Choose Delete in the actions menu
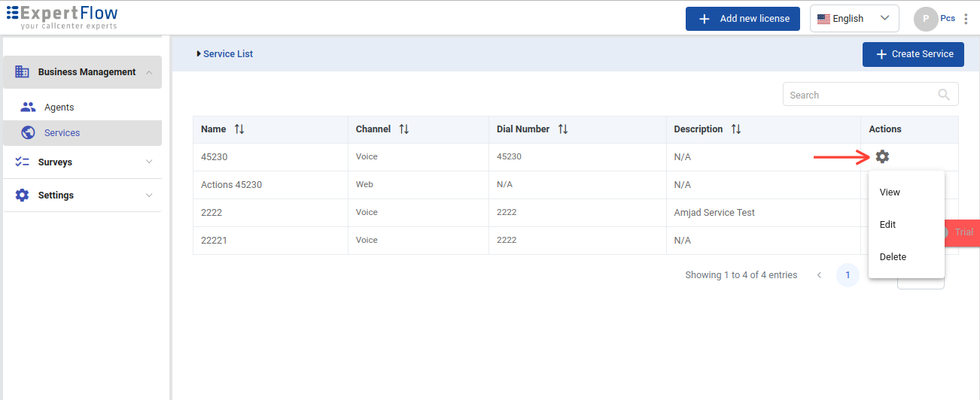This screenshot has width=980, height=400. click(893, 257)
